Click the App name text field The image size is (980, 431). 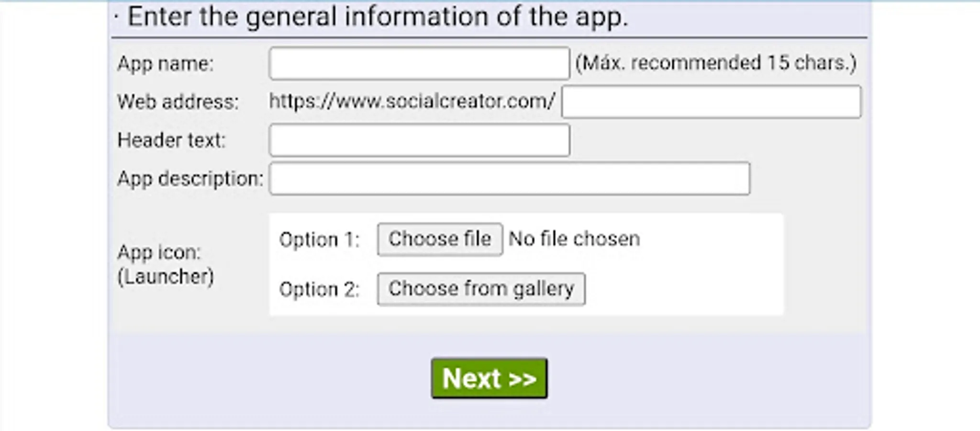(419, 63)
